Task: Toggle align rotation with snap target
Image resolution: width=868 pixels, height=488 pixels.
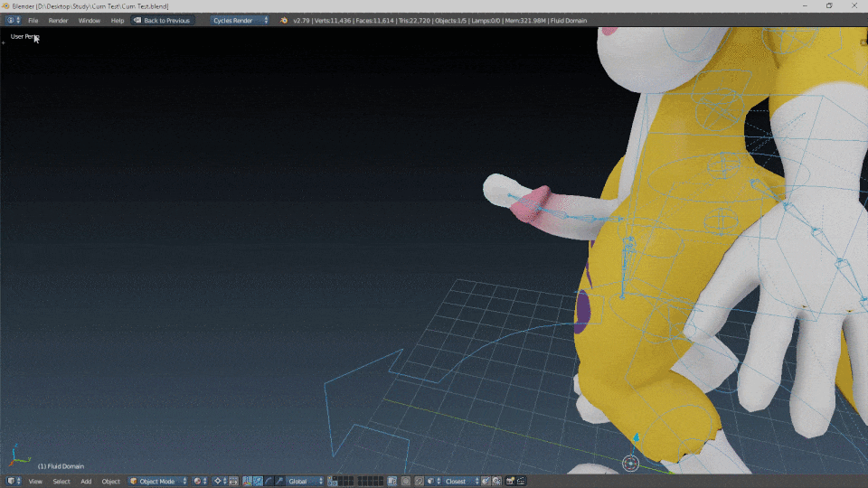Action: tap(486, 482)
